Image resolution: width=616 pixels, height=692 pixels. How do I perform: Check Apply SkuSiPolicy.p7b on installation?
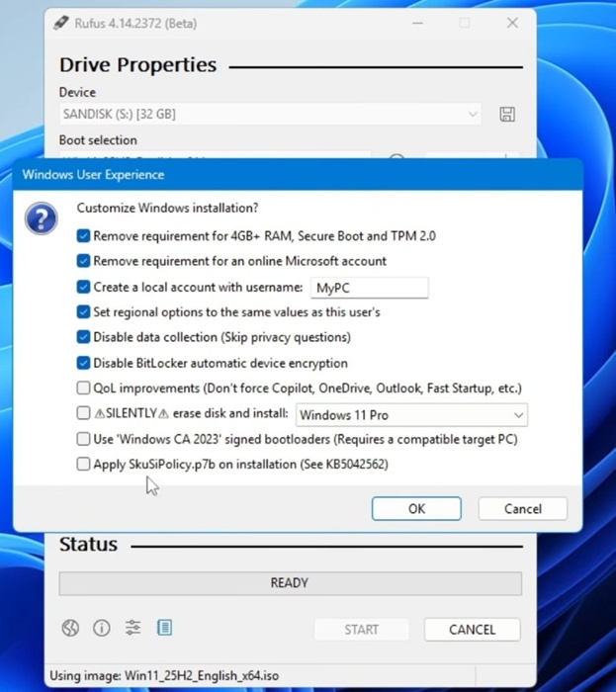83,465
